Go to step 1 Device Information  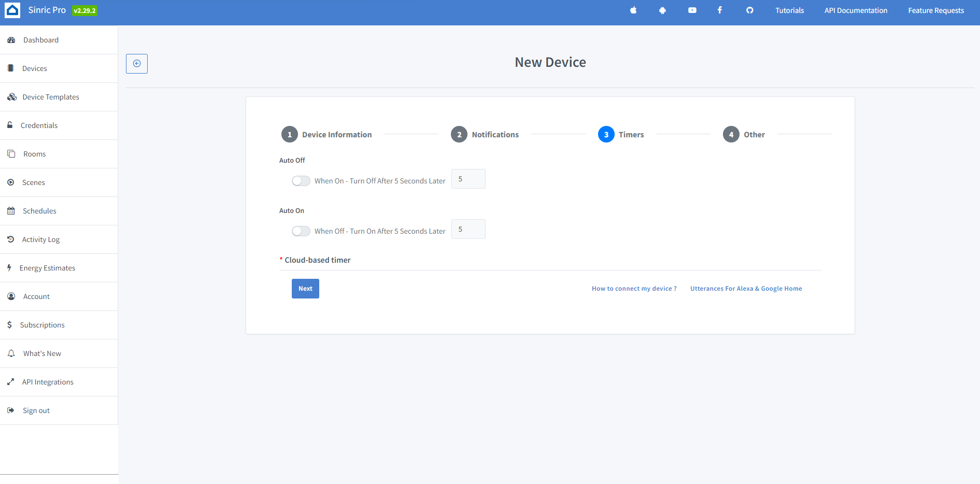pos(326,134)
